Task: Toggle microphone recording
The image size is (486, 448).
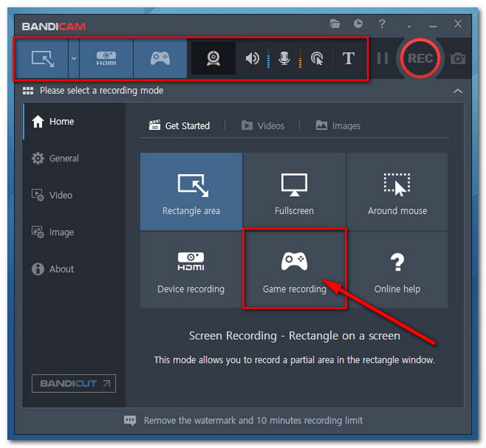Action: tap(284, 59)
